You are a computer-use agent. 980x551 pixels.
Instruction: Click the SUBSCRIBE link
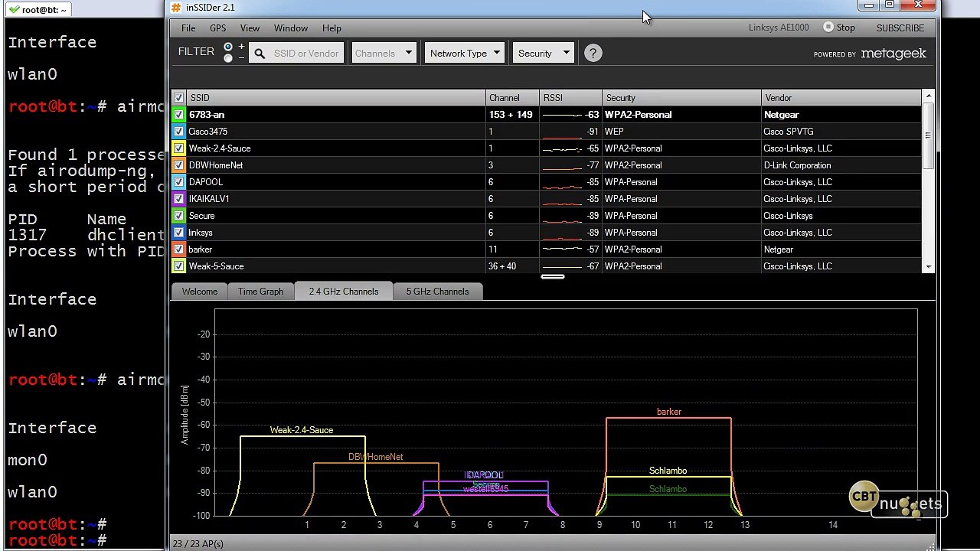(x=900, y=28)
